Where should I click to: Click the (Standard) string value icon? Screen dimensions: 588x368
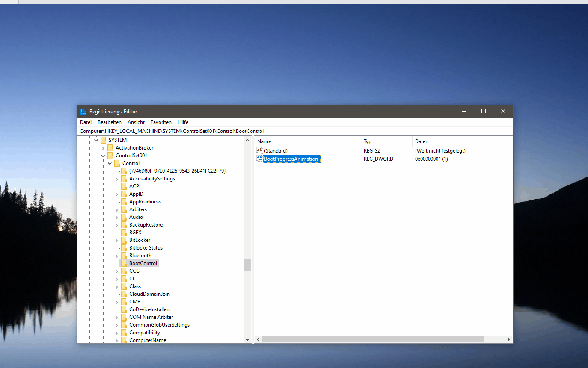pyautogui.click(x=260, y=150)
